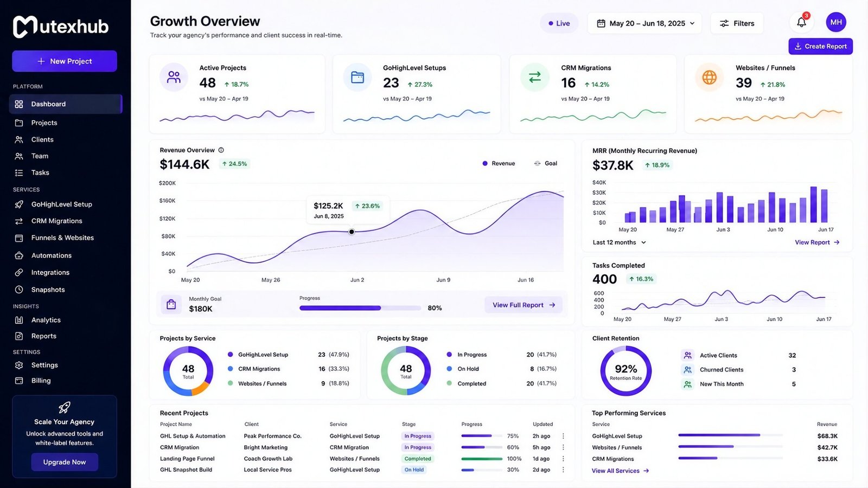Click the Projects by Stage donut chart
Screen dimensions: 868x488
coord(406,371)
